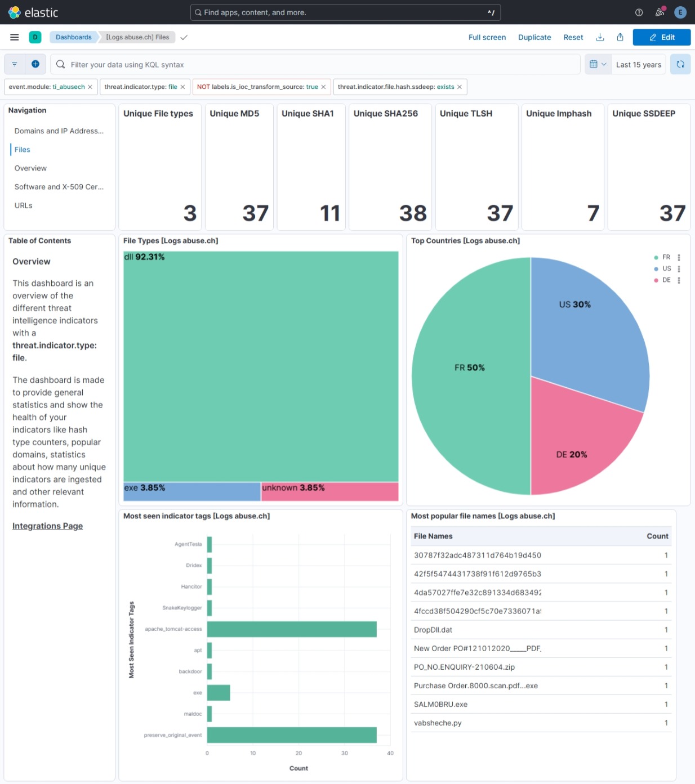Toggle visibility of DE pie slice
Image resolution: width=695 pixels, height=784 pixels.
click(666, 280)
